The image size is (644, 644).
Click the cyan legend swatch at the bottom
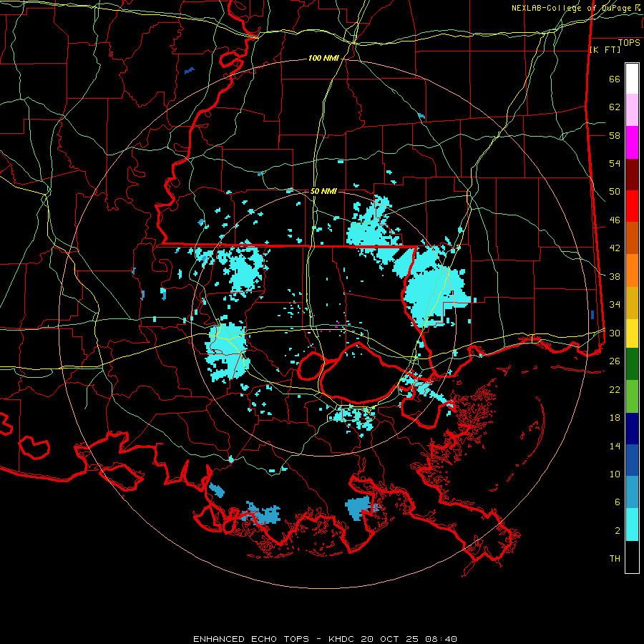632,525
